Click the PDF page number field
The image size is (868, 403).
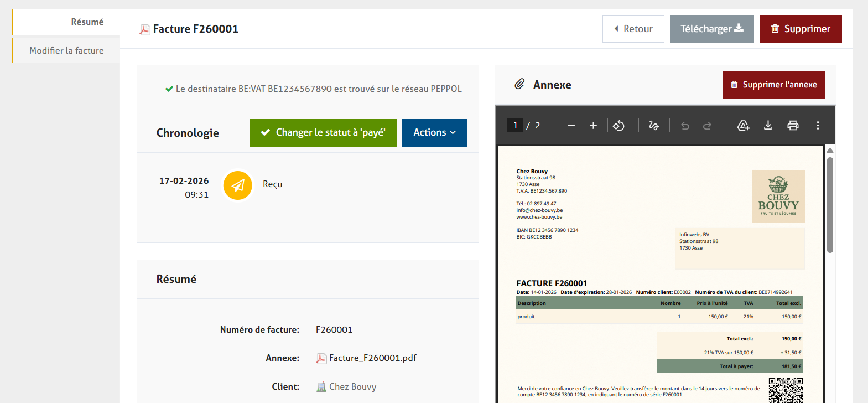515,126
